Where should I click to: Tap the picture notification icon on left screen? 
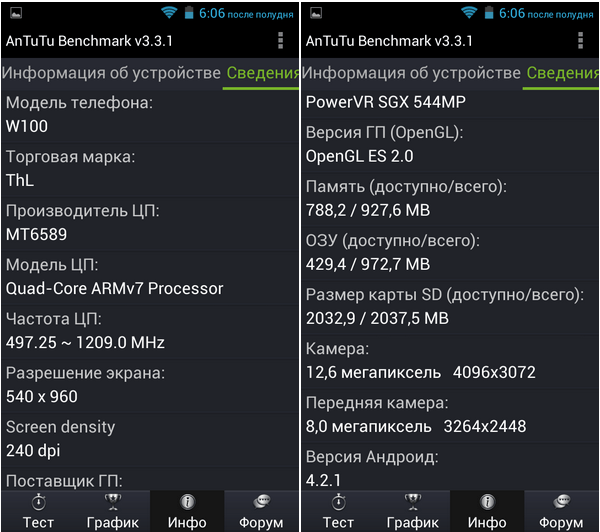pyautogui.click(x=16, y=13)
